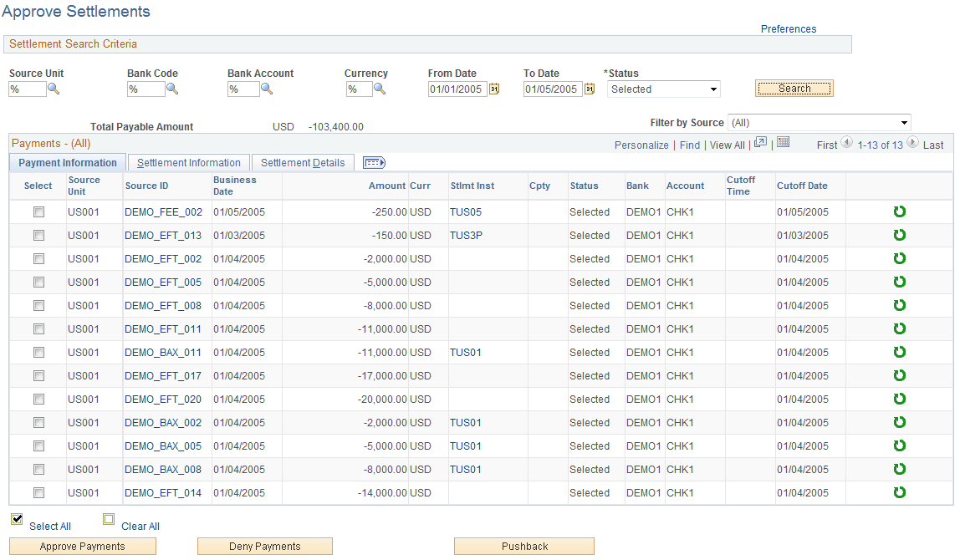Image resolution: width=960 pixels, height=560 pixels.
Task: Tick the checkbox for the DEMO_BAX_011 row
Action: point(39,353)
